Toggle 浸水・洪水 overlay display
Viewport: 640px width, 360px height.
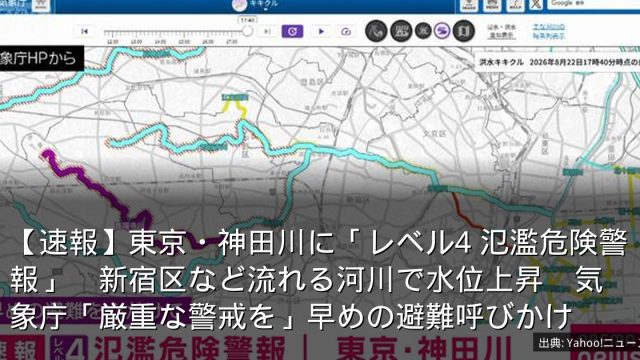coord(502,31)
